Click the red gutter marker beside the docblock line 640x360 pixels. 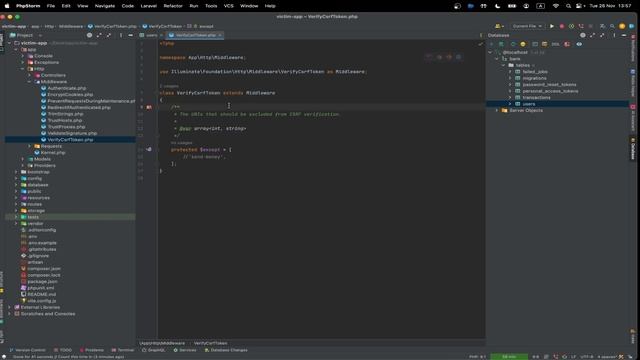(x=149, y=107)
